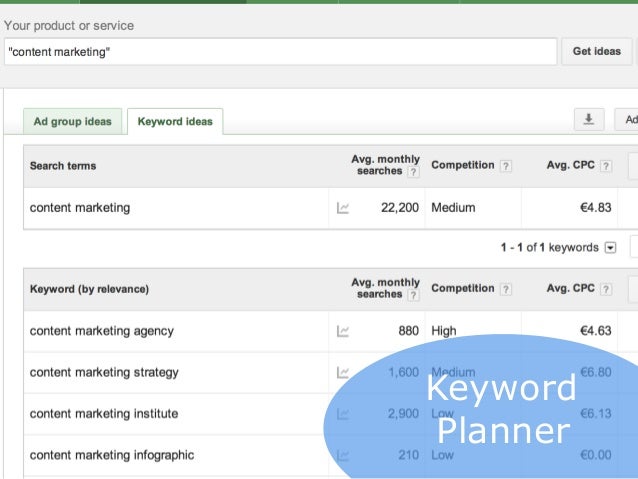Open trend chart icon for content marketing strategy
The height and width of the screenshot is (479, 638).
343,372
